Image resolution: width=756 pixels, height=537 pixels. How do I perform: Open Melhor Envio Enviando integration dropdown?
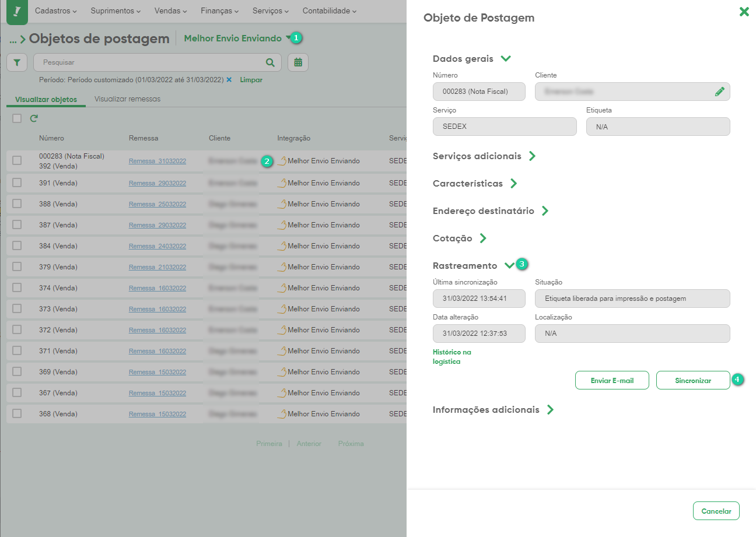pyautogui.click(x=236, y=38)
